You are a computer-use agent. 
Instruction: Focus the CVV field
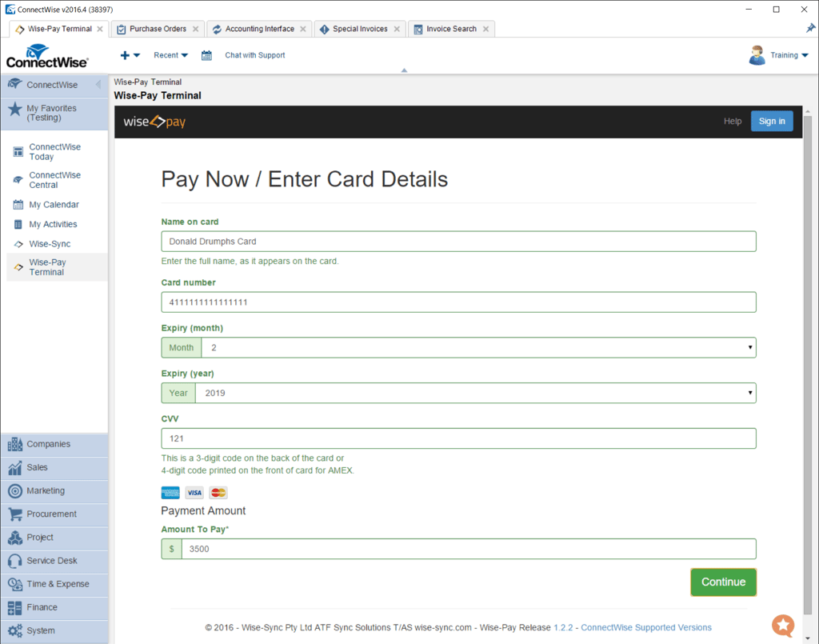tap(458, 438)
